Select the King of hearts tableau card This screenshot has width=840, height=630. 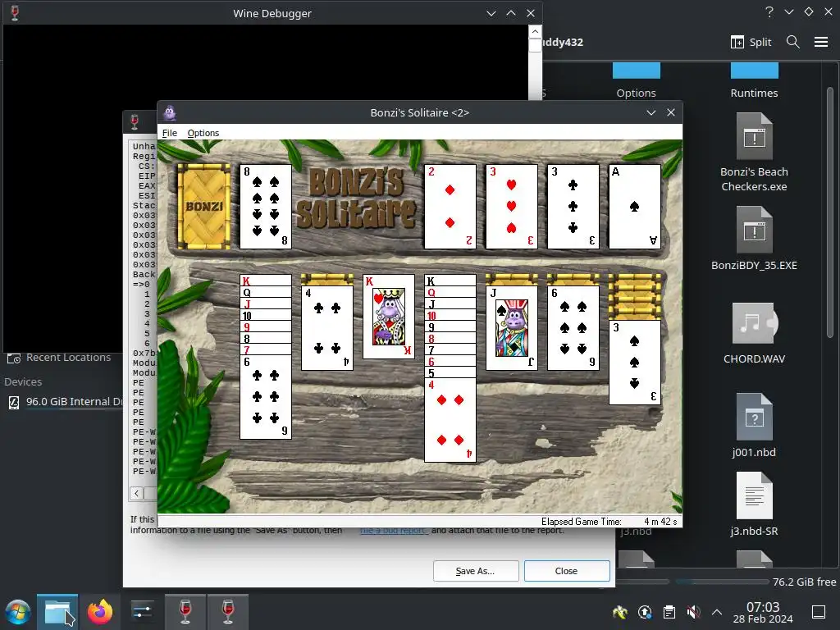click(388, 316)
